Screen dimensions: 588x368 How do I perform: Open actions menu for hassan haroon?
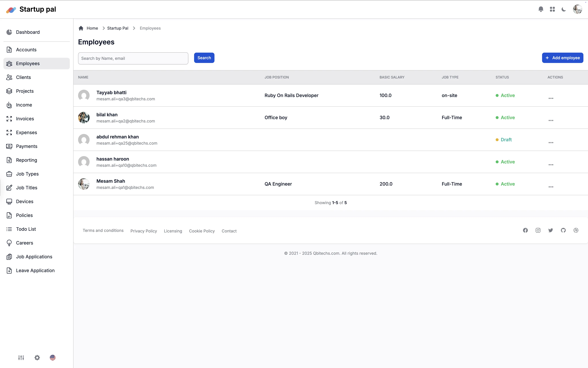(x=551, y=165)
